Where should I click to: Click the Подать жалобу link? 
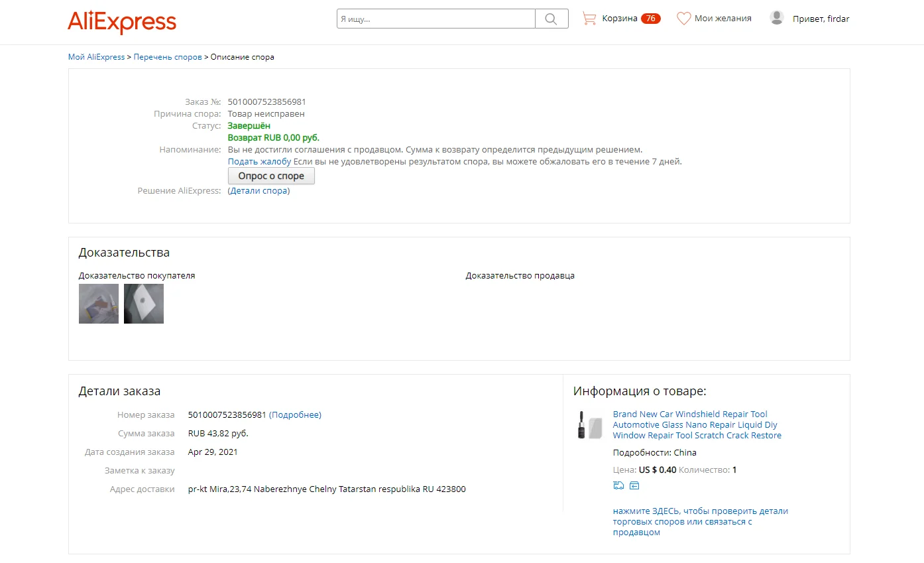(x=260, y=161)
